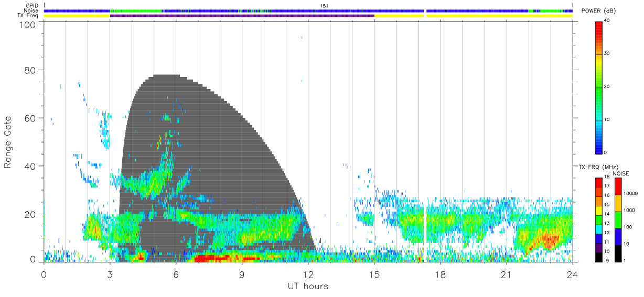
Task: Click "0" at the bottom of the POWER scale
Action: pyautogui.click(x=606, y=152)
